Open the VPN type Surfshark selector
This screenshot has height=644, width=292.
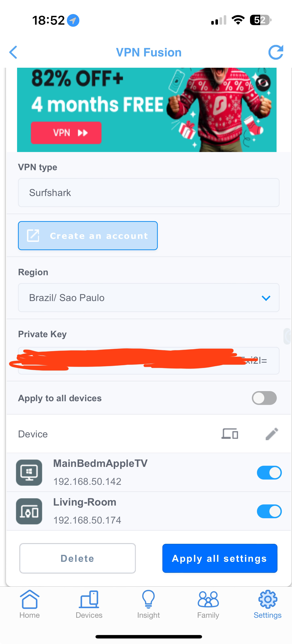tap(149, 193)
